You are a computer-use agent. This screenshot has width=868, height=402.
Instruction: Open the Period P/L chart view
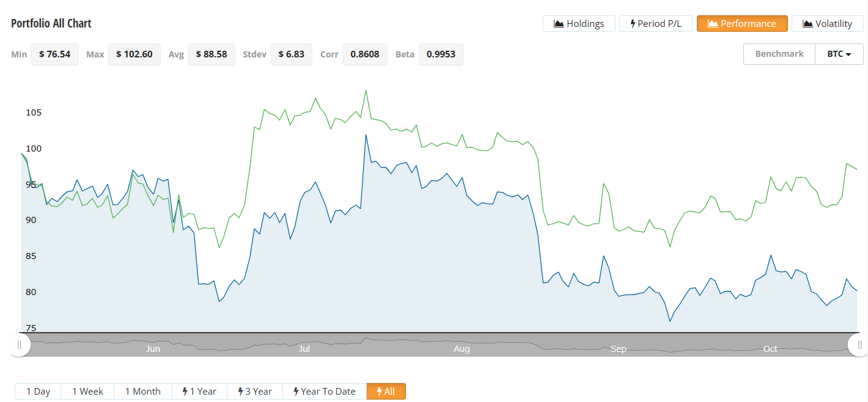point(656,24)
